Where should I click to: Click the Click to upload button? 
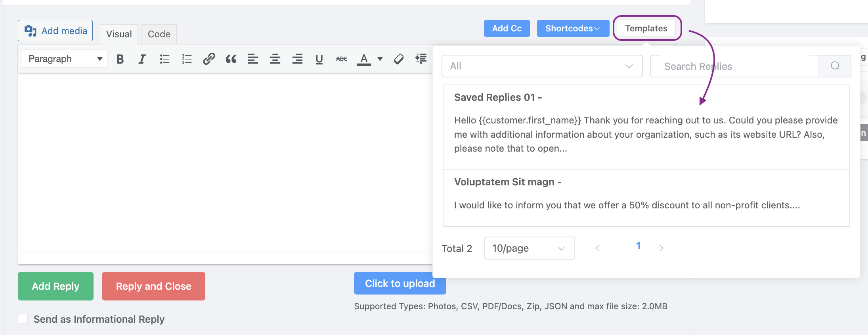click(400, 283)
